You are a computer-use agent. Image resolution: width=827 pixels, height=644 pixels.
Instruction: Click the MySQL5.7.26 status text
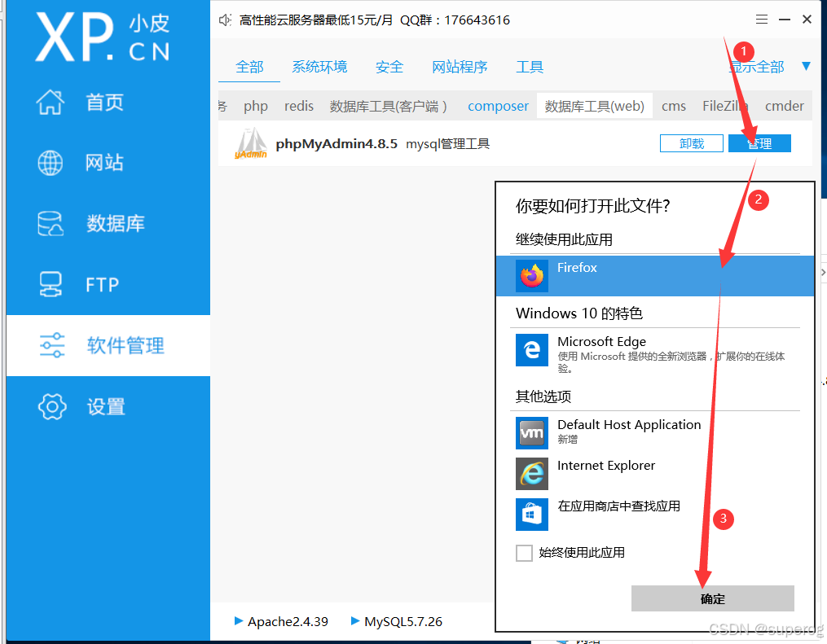(x=403, y=621)
